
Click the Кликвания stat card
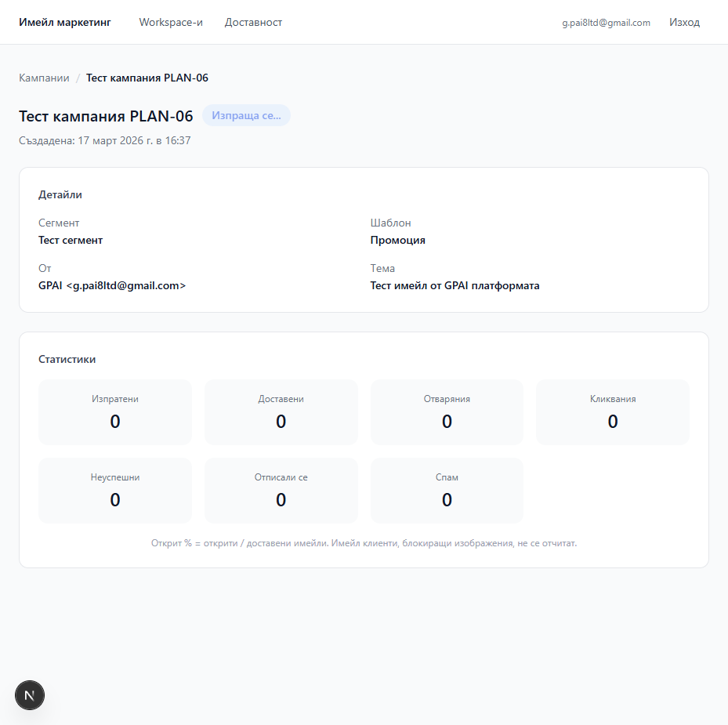pos(613,412)
